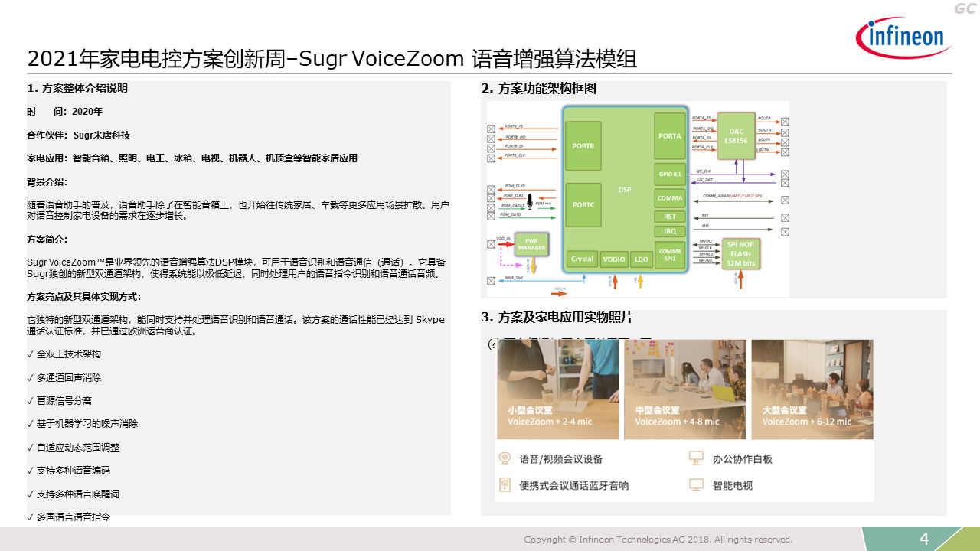Image resolution: width=980 pixels, height=551 pixels.
Task: Click the heading 2. 方案功能架构框图
Action: point(538,88)
